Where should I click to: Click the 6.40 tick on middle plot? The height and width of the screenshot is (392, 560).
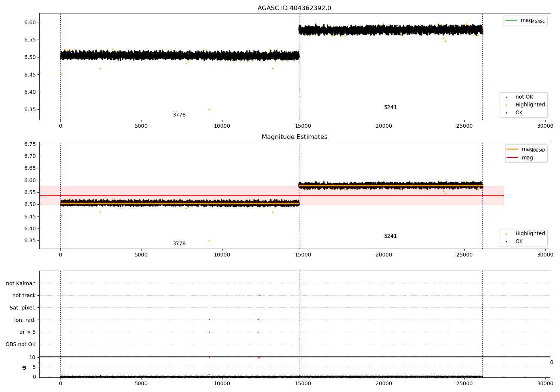[30, 228]
